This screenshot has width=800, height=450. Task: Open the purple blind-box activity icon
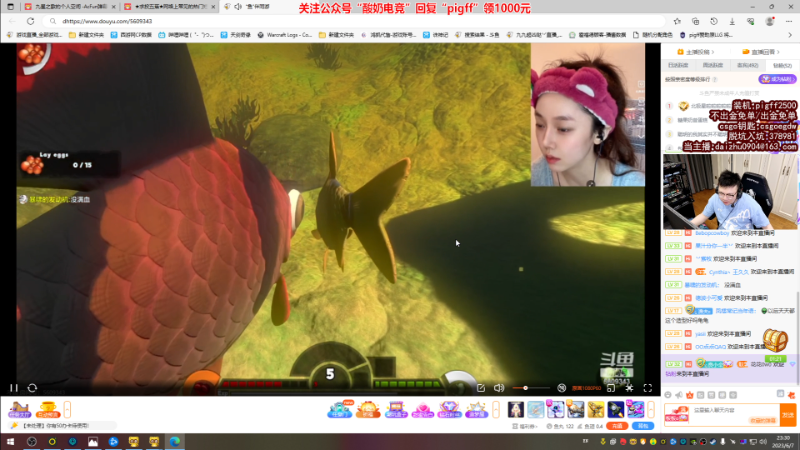[396, 409]
